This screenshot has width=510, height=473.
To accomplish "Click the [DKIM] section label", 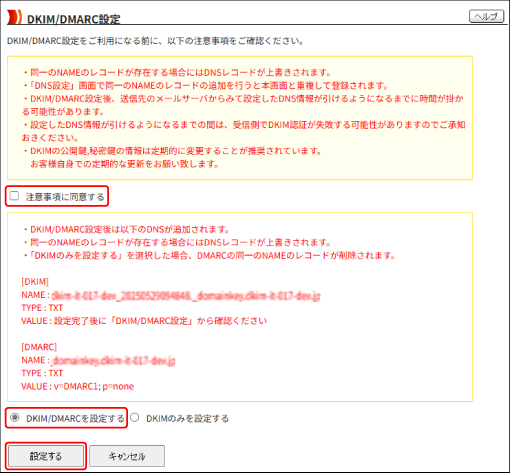I will tap(35, 282).
